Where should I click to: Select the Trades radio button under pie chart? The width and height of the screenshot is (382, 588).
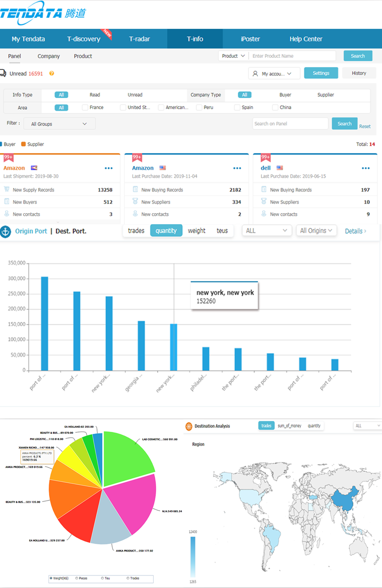pyautogui.click(x=128, y=578)
